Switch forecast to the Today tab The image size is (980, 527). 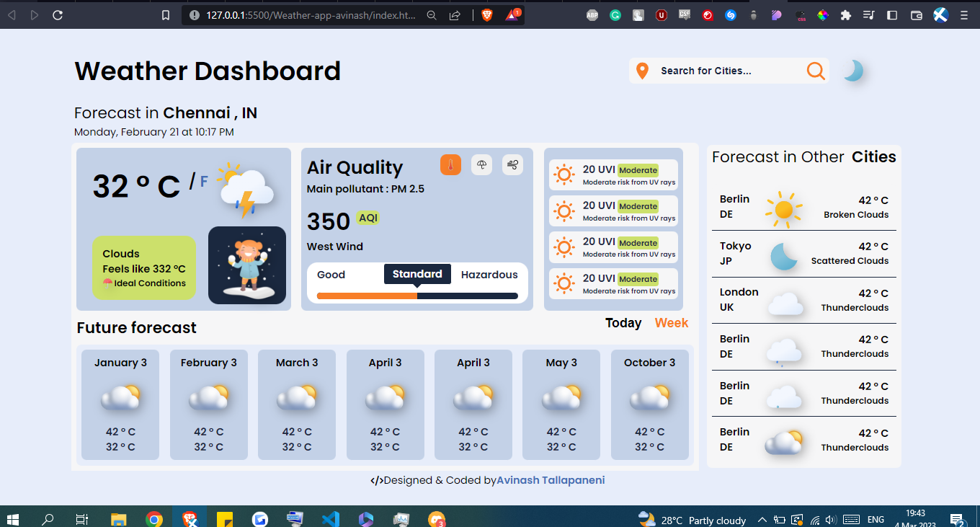(623, 323)
